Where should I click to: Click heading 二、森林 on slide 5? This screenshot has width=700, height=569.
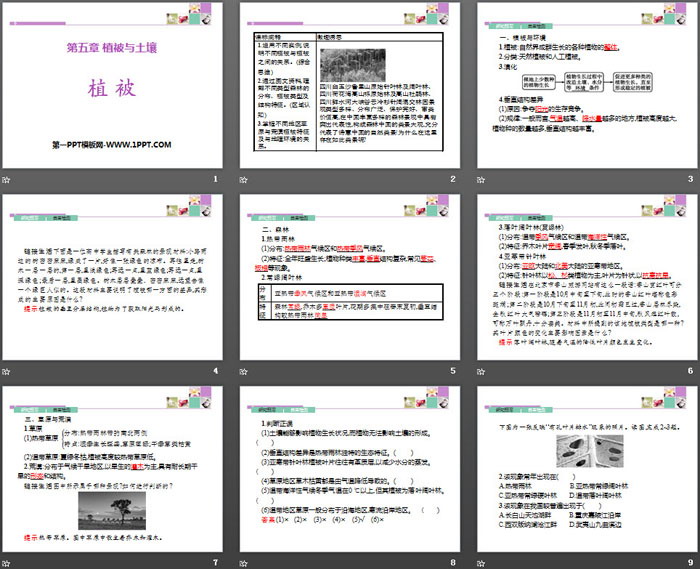(275, 230)
